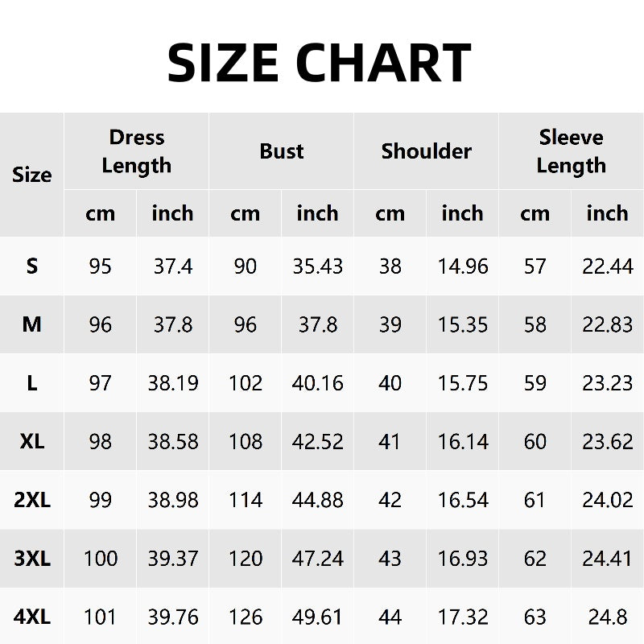Viewport: 644px width, 644px height.
Task: Click the 22.44 sleeve inch value
Action: pyautogui.click(x=608, y=266)
